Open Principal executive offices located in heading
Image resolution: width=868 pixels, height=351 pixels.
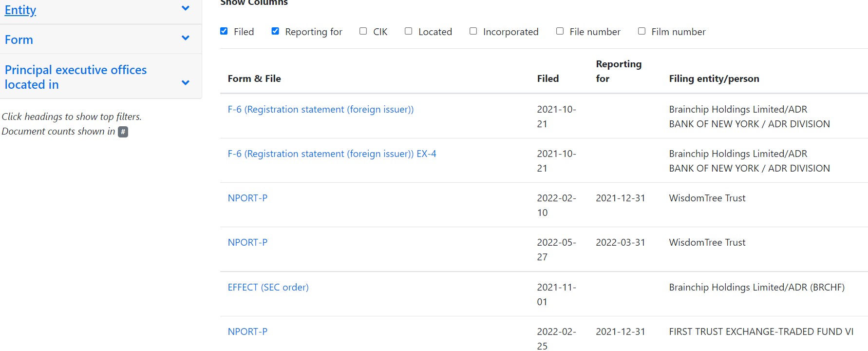pos(75,77)
